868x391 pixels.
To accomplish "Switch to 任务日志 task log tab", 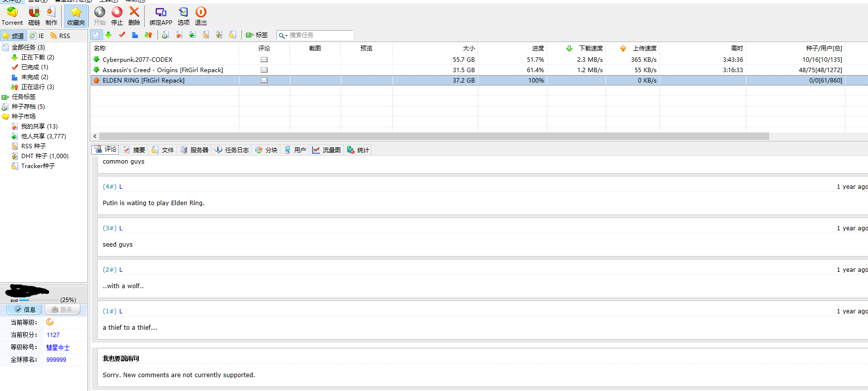I will click(232, 150).
